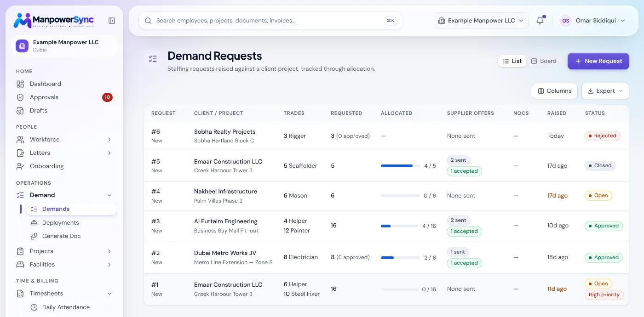Open the Example Manpower LLC company switcher

point(481,21)
